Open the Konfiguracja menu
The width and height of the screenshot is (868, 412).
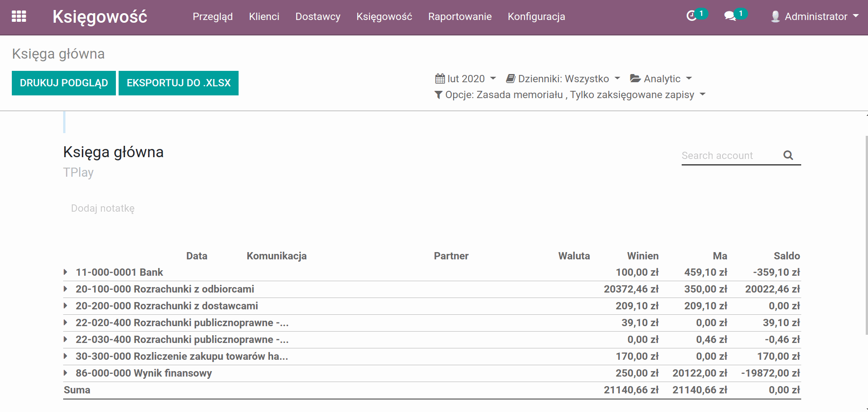coord(536,17)
